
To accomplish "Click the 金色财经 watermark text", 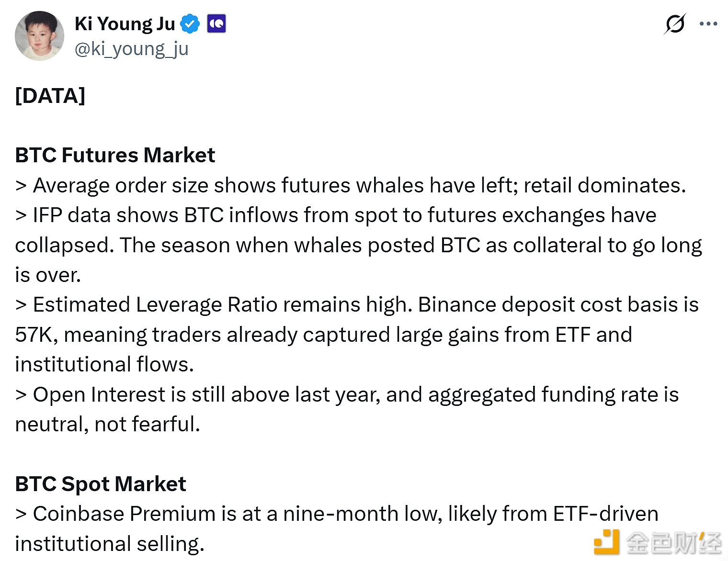I will 673,543.
